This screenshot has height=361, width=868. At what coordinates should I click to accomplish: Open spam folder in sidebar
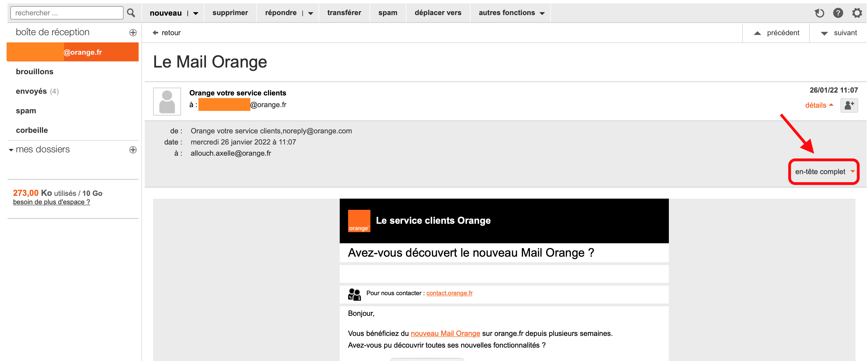point(26,110)
